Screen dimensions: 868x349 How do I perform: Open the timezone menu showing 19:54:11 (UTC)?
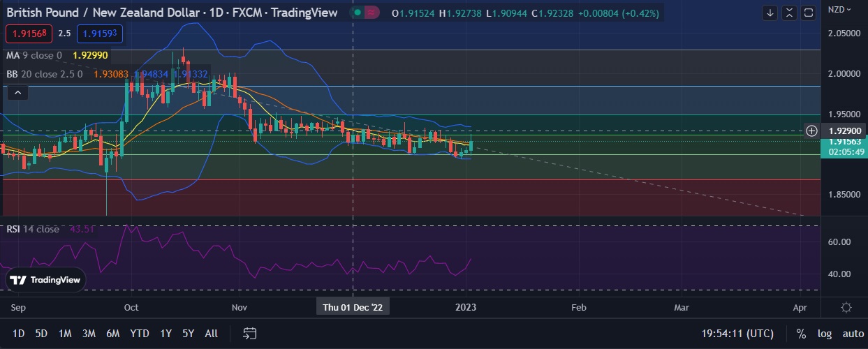pyautogui.click(x=744, y=334)
